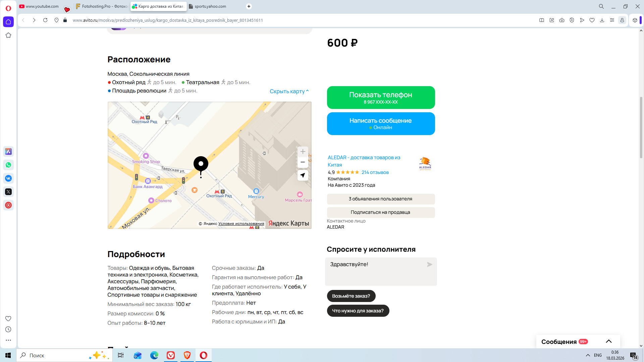Viewport: 644px width, 362px height.
Task: Open VK messenger in Opera sidebar
Action: 8,178
